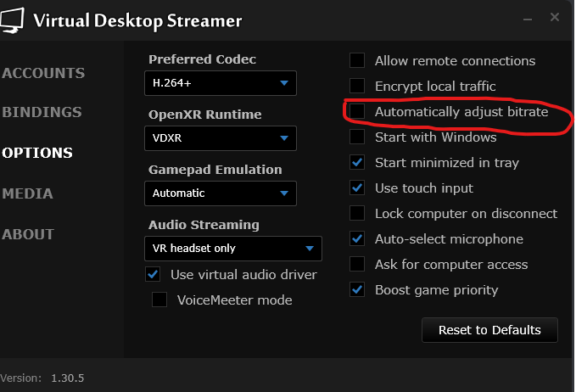
Task: Open the Bindings tab
Action: click(x=42, y=112)
